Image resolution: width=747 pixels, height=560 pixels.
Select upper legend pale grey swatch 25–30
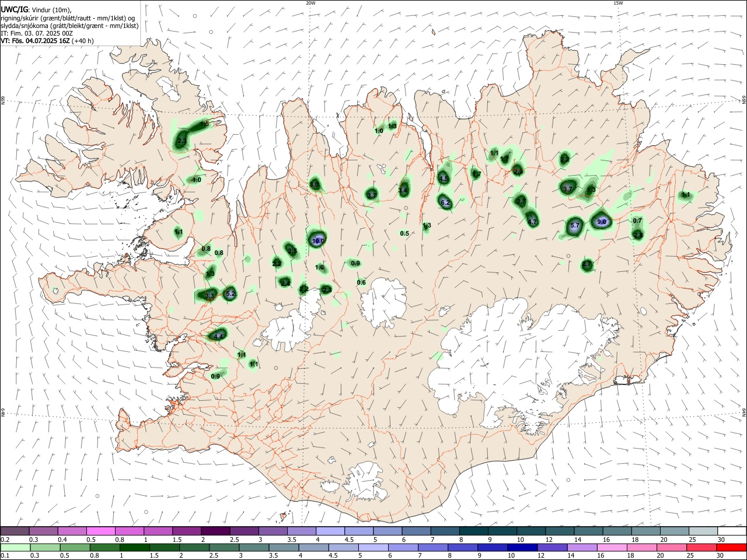703,531
